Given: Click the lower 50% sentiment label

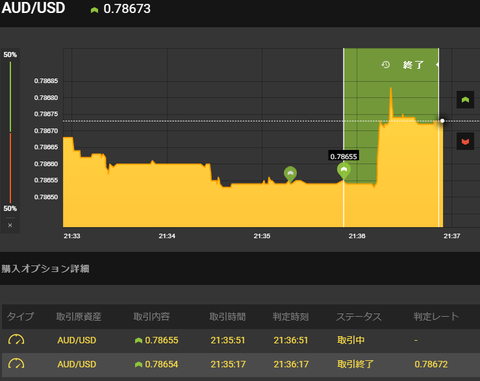Looking at the screenshot, I should click(x=10, y=209).
